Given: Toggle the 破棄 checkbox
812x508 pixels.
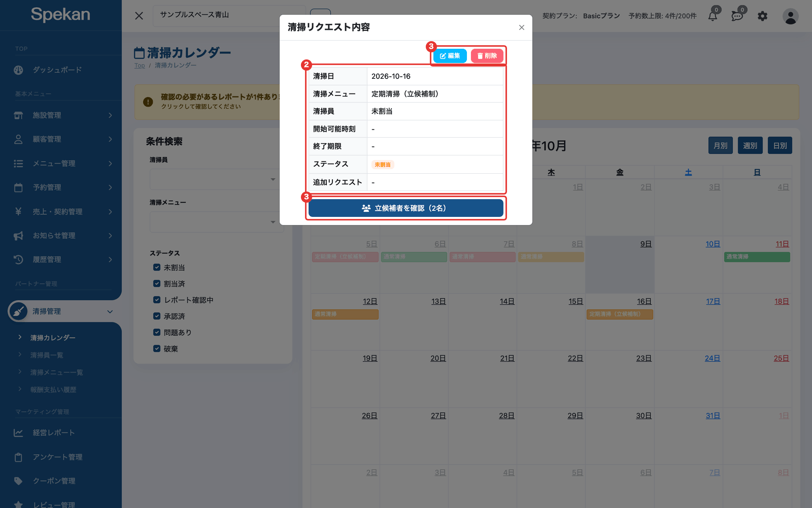Looking at the screenshot, I should pos(157,348).
